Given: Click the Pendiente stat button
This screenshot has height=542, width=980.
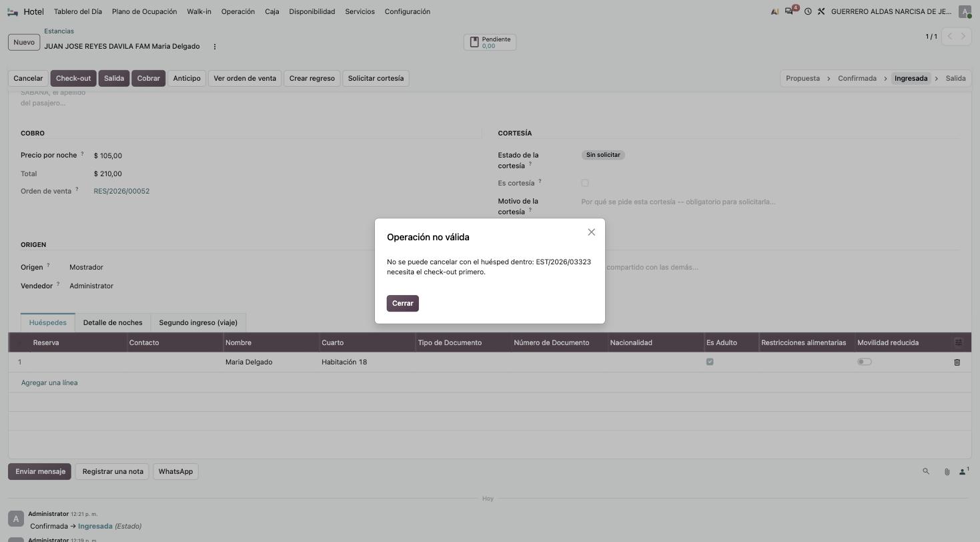Looking at the screenshot, I should point(490,42).
